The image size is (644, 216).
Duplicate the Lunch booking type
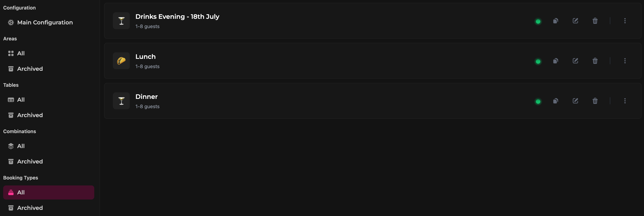[556, 61]
